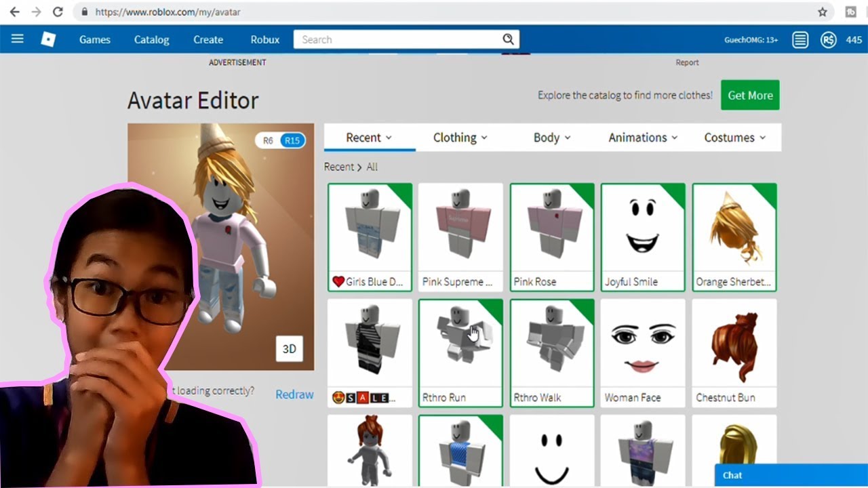Select the Orange Sherbet hair thumbnail
Screen dimensions: 868x488
734,228
